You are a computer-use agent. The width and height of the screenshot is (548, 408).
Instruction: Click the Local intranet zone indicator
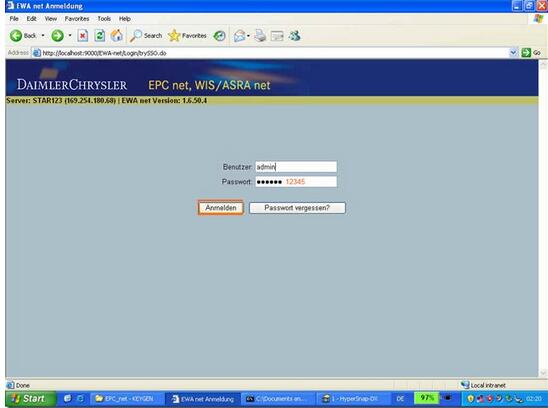[483, 385]
